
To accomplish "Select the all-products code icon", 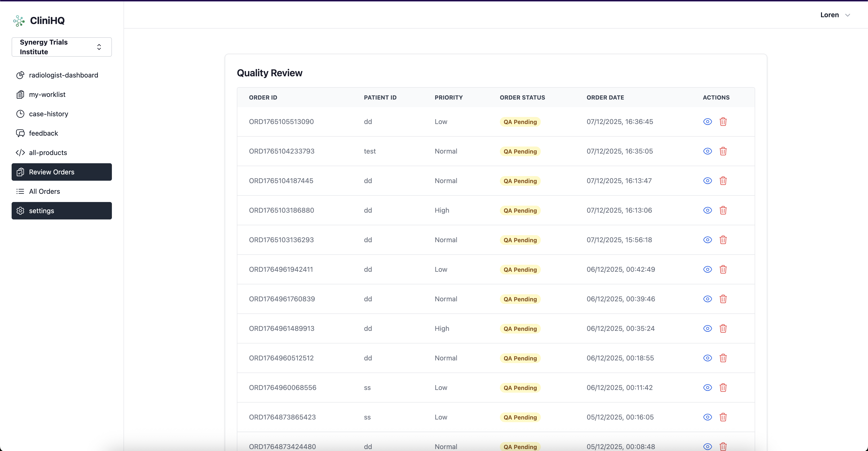I will (x=20, y=153).
